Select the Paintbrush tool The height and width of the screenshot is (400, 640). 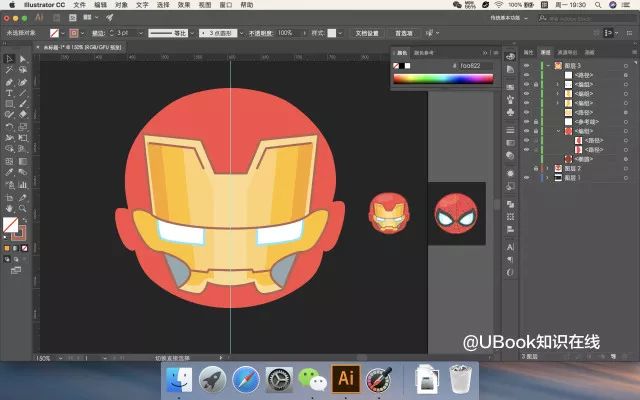coord(22,104)
